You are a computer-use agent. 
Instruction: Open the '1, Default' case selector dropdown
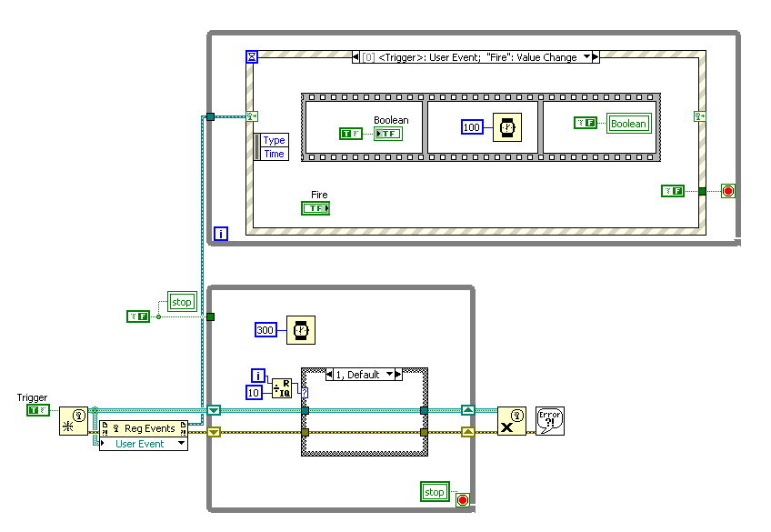point(390,375)
